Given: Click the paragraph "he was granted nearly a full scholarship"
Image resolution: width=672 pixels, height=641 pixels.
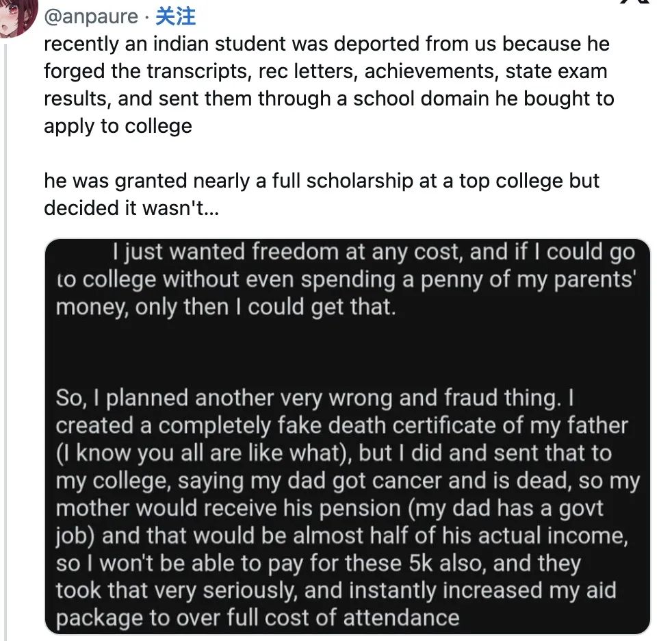Looking at the screenshot, I should point(322,194).
